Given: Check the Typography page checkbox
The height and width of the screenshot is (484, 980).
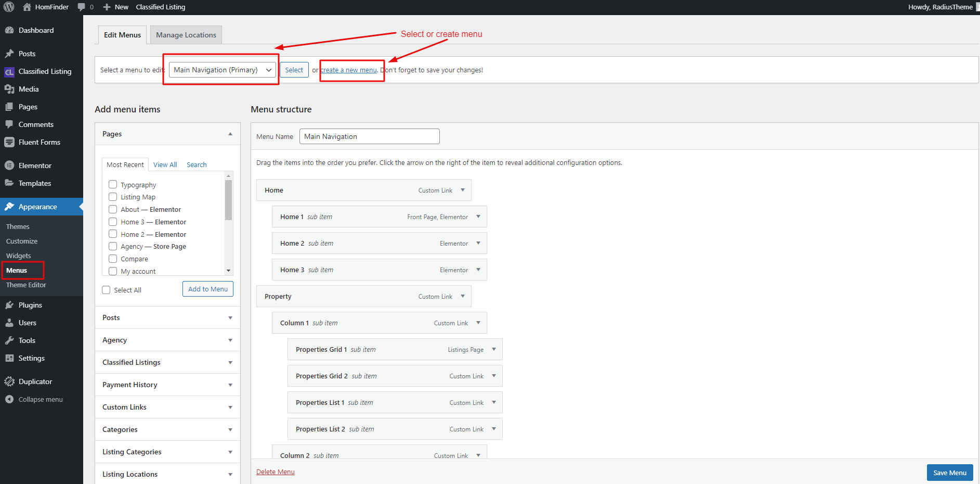Looking at the screenshot, I should tap(113, 184).
